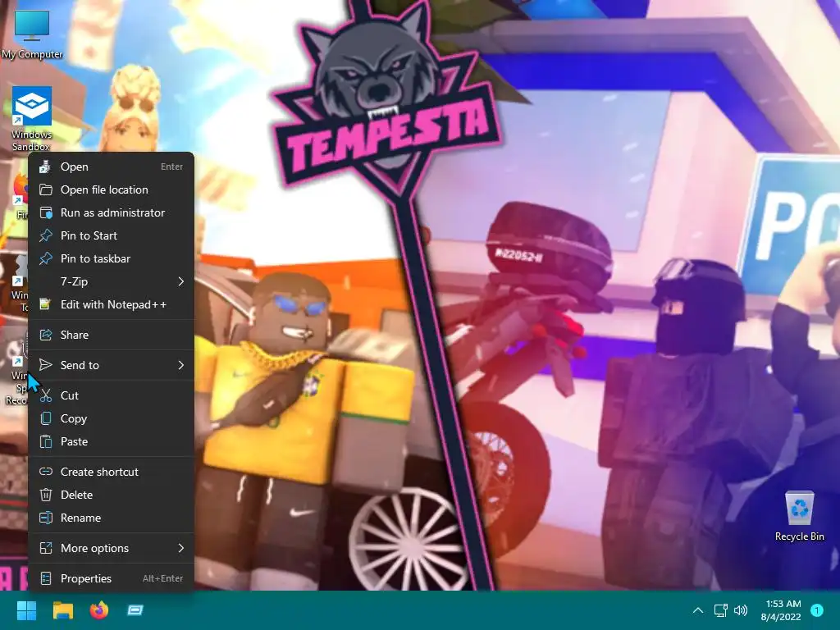Open Properties from the context menu
The width and height of the screenshot is (840, 630).
(x=111, y=578)
